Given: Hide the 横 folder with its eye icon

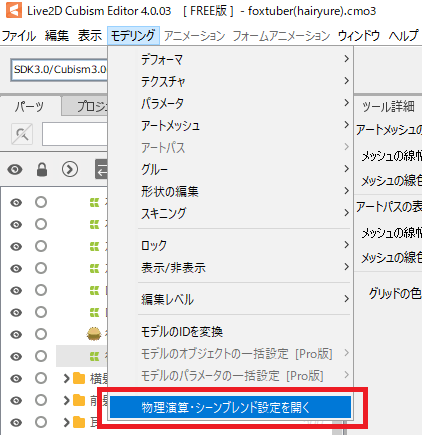Looking at the screenshot, I should (16, 378).
